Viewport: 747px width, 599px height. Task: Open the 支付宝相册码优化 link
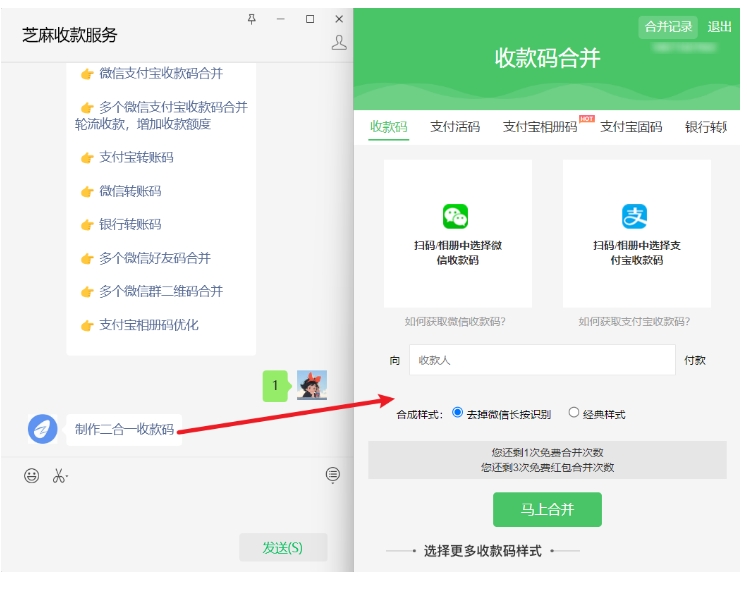(149, 325)
